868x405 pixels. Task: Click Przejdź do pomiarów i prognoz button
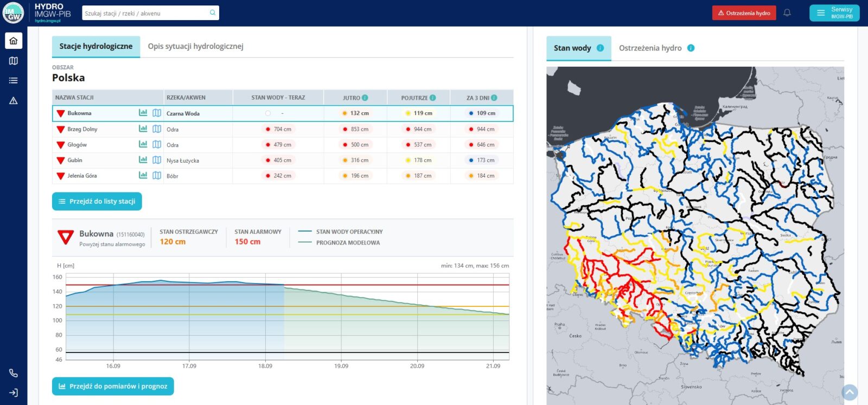pos(113,386)
